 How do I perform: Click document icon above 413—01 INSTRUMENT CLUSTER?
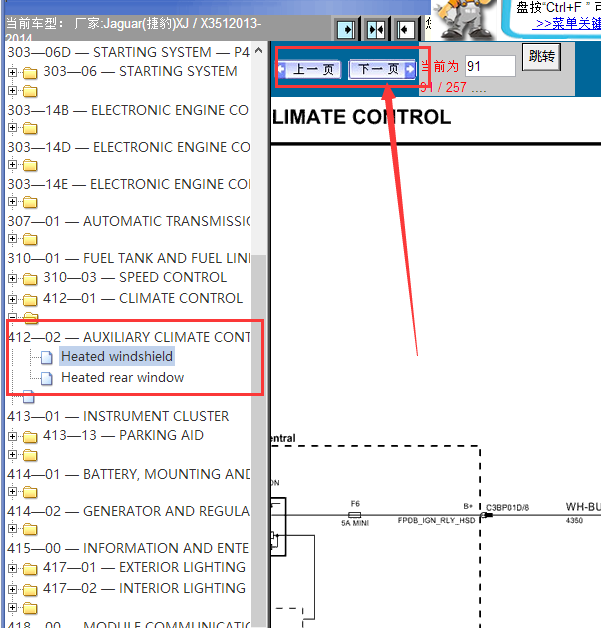click(x=28, y=396)
